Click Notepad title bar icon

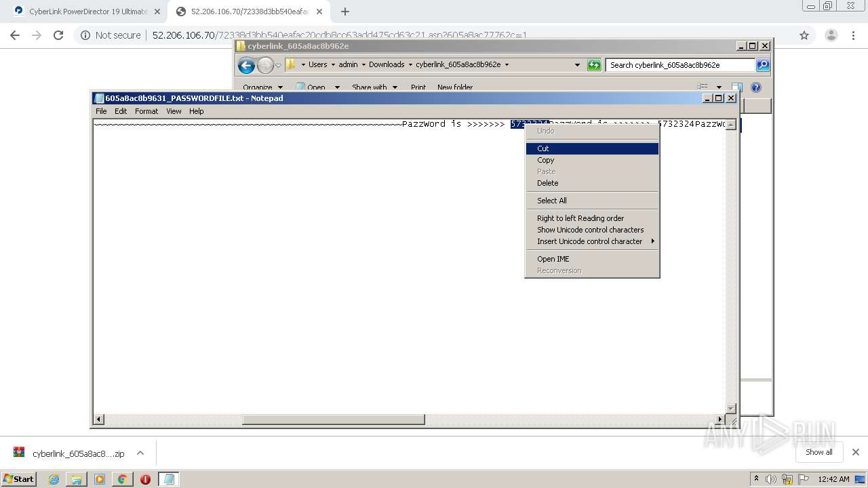click(x=99, y=98)
